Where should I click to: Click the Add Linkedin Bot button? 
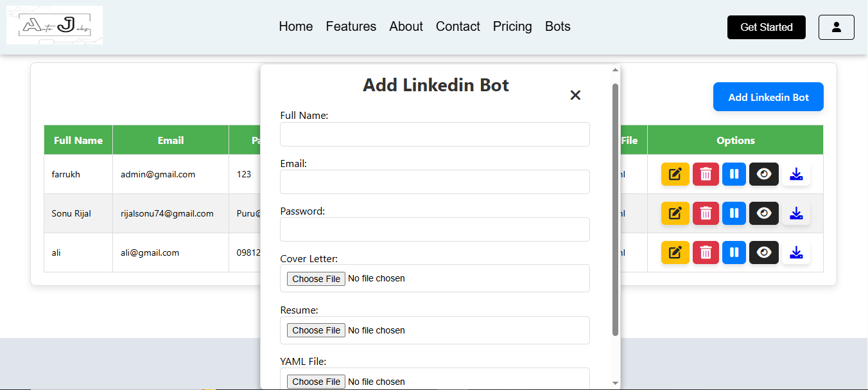point(768,96)
